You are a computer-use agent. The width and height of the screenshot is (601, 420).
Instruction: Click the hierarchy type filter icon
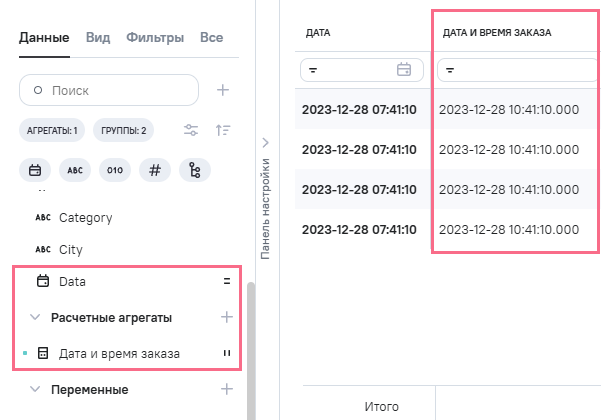[x=195, y=170]
